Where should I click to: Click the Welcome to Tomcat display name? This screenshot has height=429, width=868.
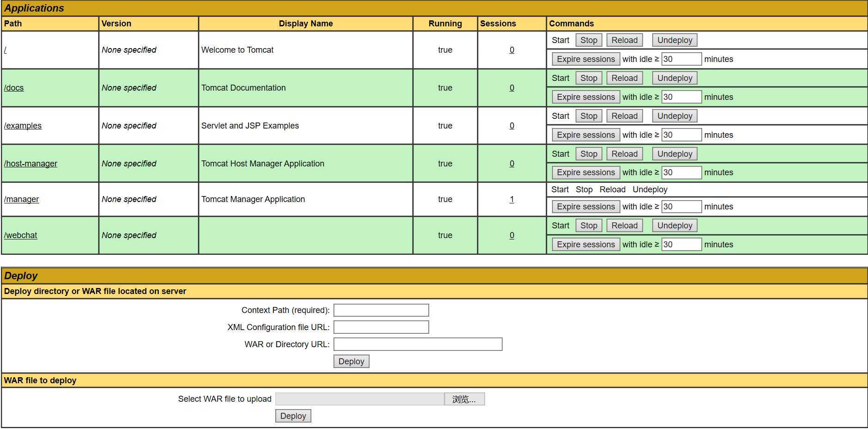pyautogui.click(x=237, y=50)
